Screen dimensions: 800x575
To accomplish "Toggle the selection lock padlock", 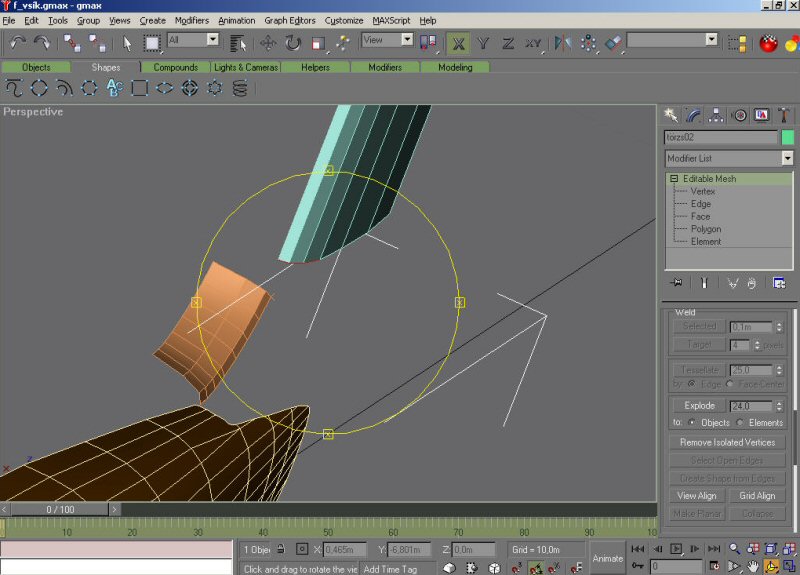I will coord(280,549).
